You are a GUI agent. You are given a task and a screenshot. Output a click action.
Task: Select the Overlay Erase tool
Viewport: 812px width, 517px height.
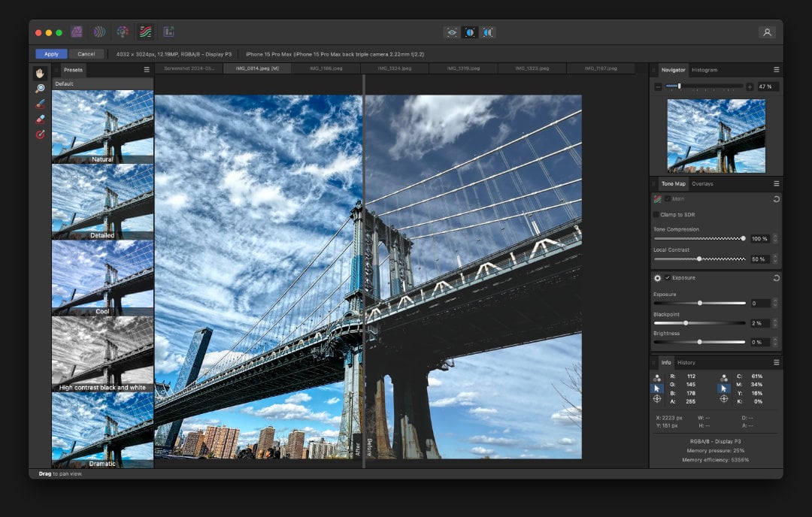click(39, 116)
